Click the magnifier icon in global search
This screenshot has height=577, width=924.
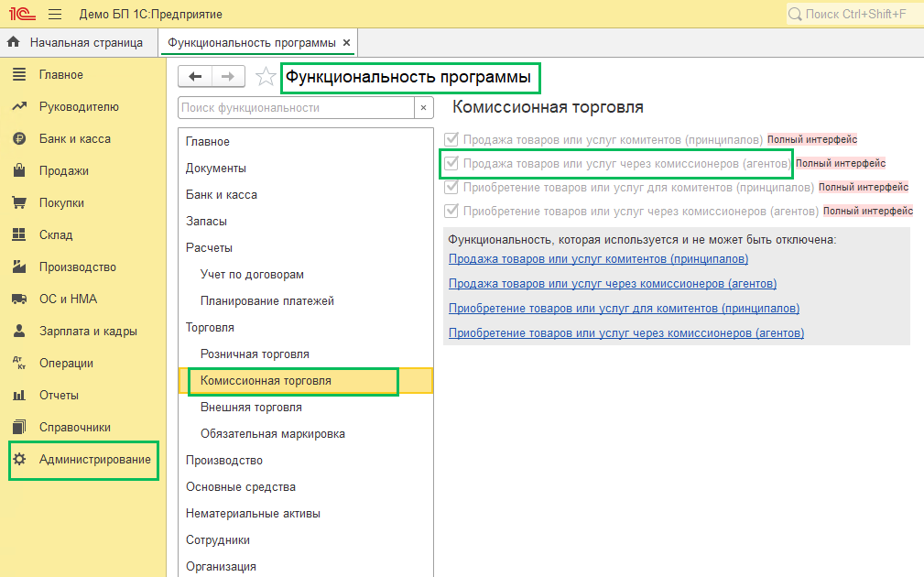795,14
